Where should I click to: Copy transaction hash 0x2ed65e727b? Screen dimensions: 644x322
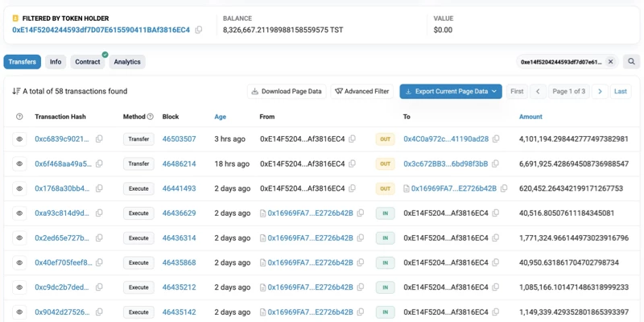pyautogui.click(x=99, y=237)
